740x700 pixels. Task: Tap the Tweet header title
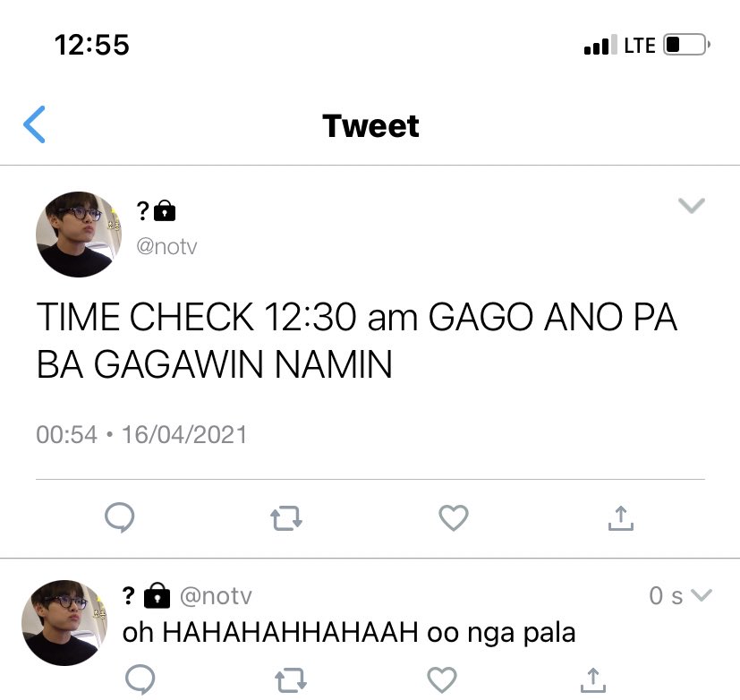point(371,126)
